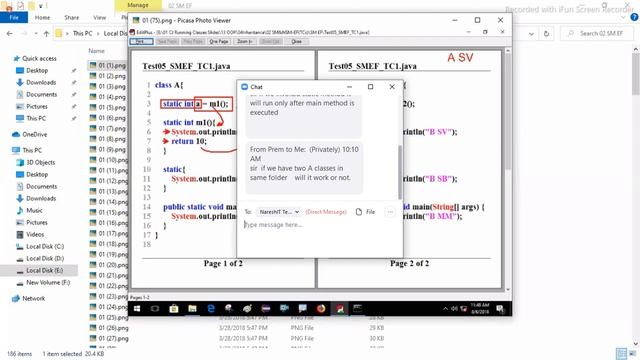Open the chat bubble app on pictured taskbar

click(302, 309)
